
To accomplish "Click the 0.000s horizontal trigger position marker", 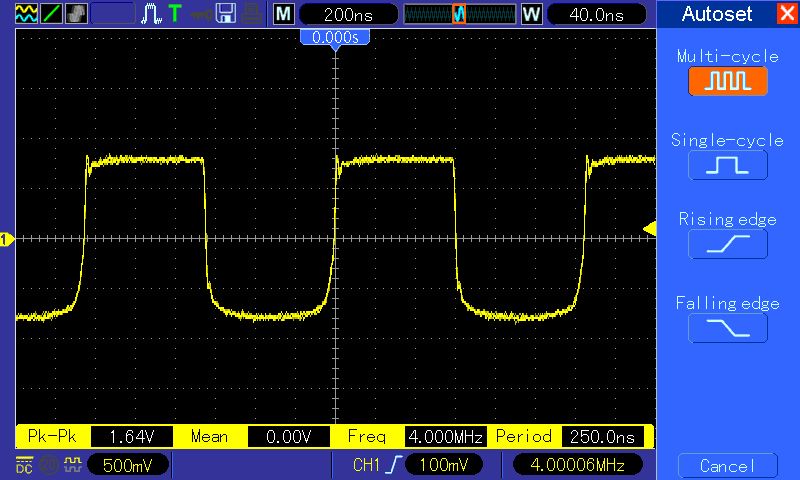I will tap(335, 37).
